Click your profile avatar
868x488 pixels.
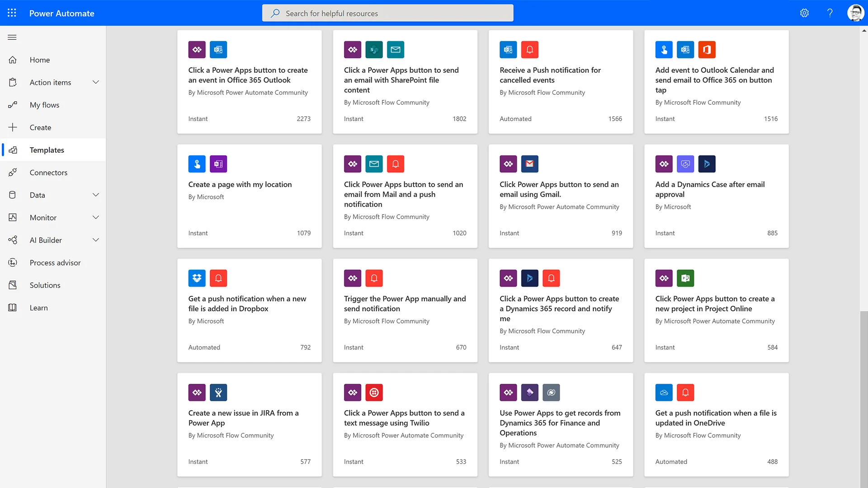pos(856,13)
